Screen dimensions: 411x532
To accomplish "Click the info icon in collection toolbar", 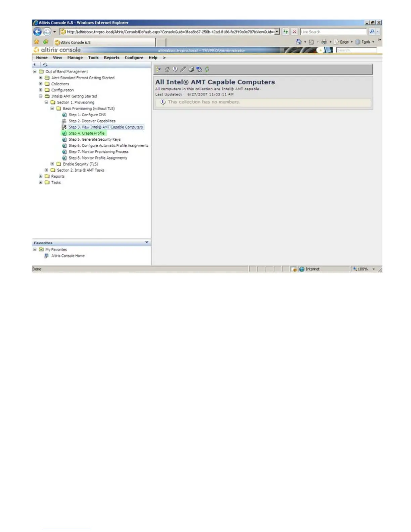I will pyautogui.click(x=175, y=69).
